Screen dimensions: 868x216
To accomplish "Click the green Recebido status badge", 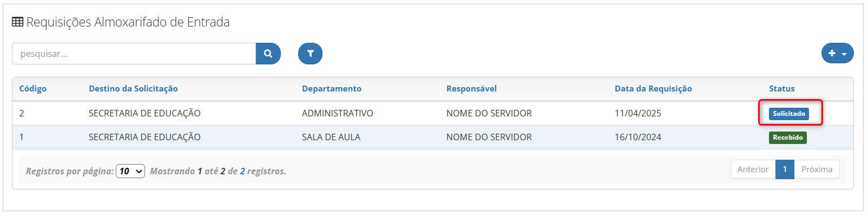I will [787, 138].
